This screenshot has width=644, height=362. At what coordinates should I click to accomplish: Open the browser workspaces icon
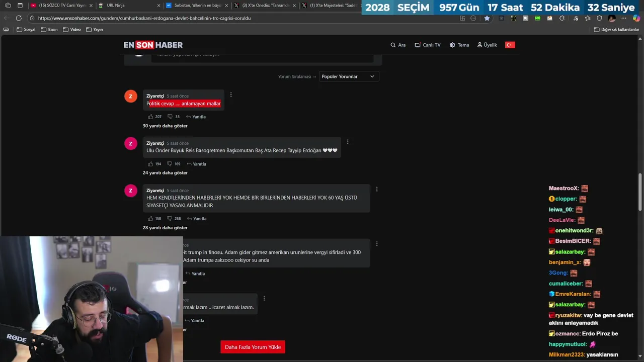click(x=8, y=6)
